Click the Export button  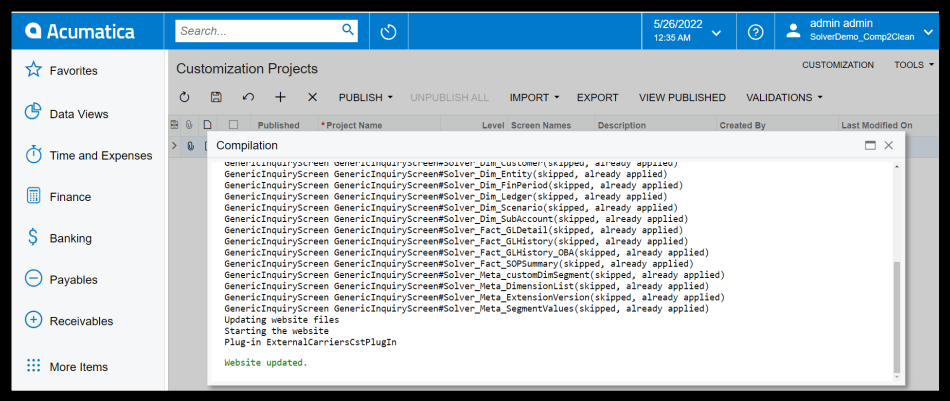tap(597, 97)
